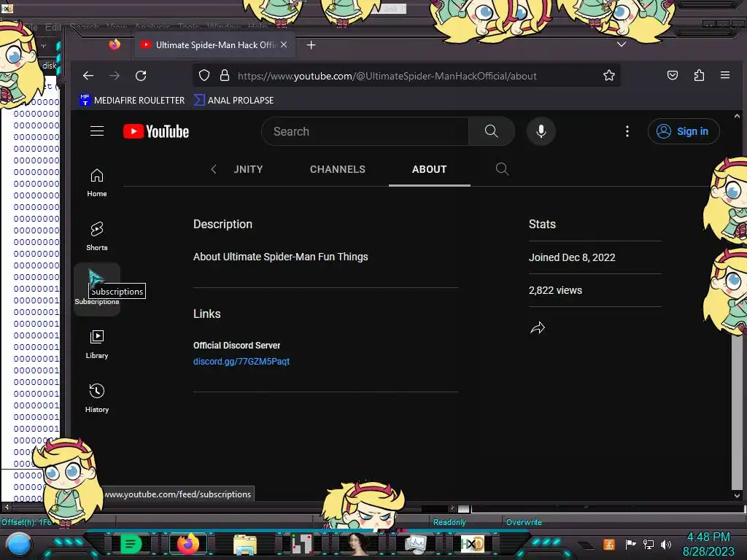Open History in the sidebar
This screenshot has width=747, height=560.
click(x=97, y=398)
